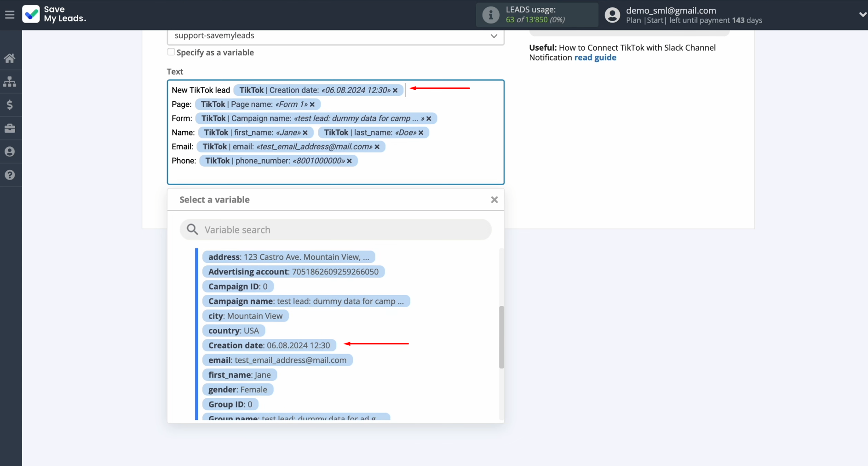Open the read guide link

[x=595, y=58]
